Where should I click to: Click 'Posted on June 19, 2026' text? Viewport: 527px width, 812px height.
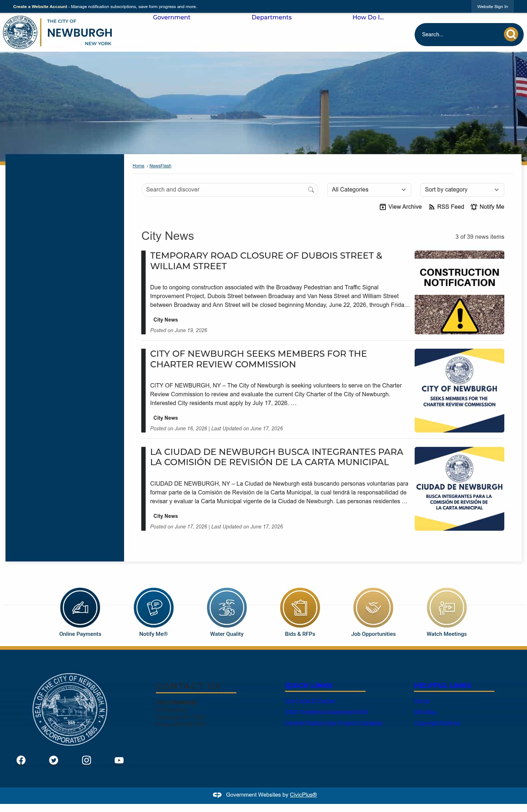point(179,330)
